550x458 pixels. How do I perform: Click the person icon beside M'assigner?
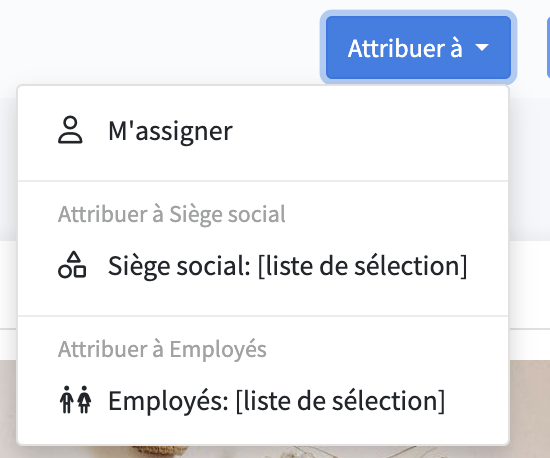pyautogui.click(x=70, y=130)
